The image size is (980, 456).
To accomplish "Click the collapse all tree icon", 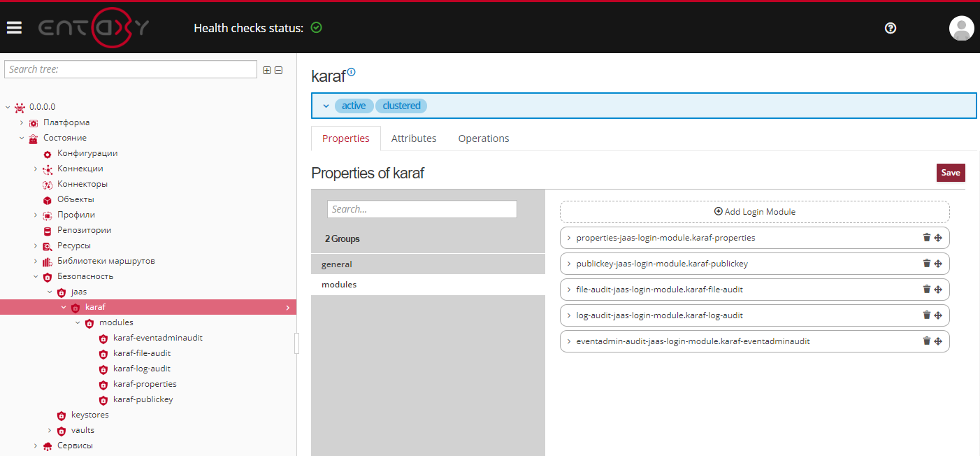I will point(278,70).
